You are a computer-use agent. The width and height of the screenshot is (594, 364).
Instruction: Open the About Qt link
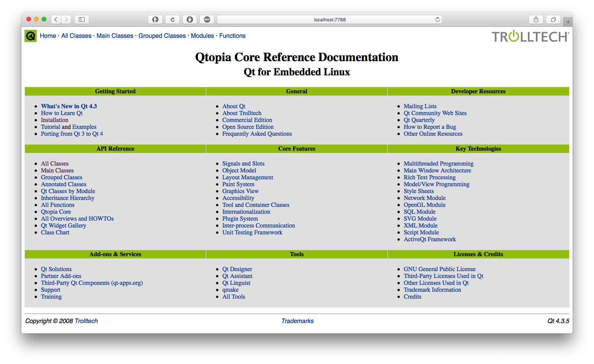point(234,106)
